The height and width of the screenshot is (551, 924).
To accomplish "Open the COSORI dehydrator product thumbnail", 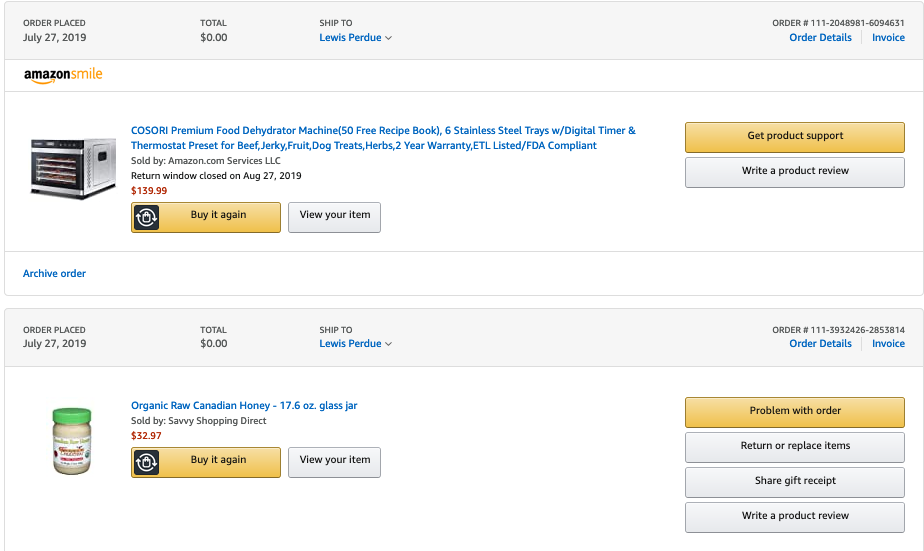I will click(73, 168).
